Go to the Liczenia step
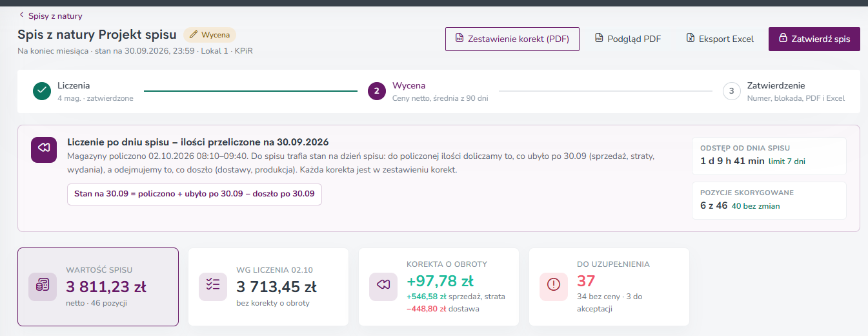This screenshot has height=336, width=868. pyautogui.click(x=83, y=92)
